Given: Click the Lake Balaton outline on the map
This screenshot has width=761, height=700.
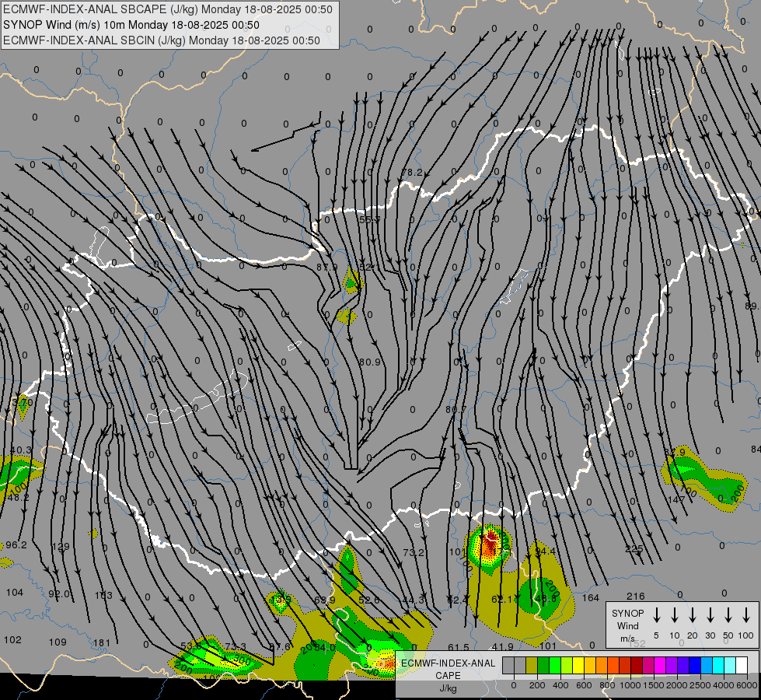Looking at the screenshot, I should pos(198,398).
